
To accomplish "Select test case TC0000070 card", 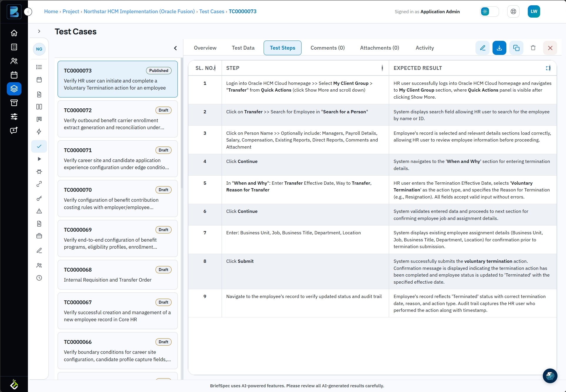I will click(x=118, y=198).
